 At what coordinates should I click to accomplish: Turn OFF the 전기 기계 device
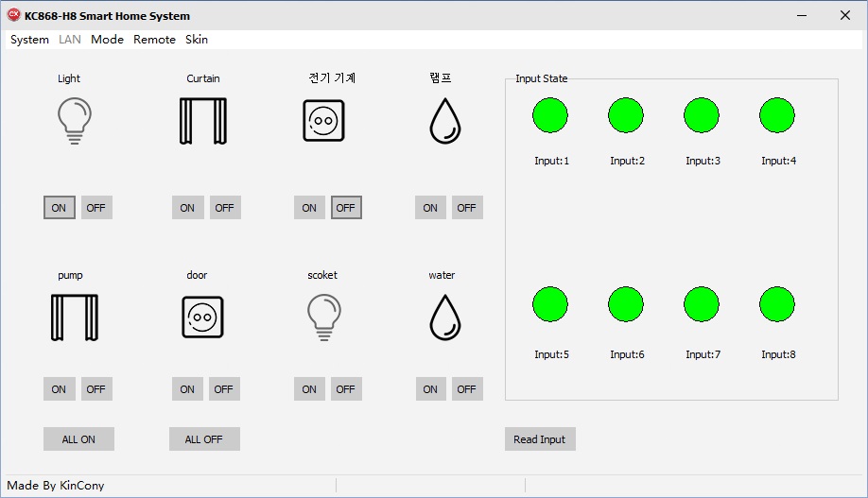pyautogui.click(x=346, y=208)
